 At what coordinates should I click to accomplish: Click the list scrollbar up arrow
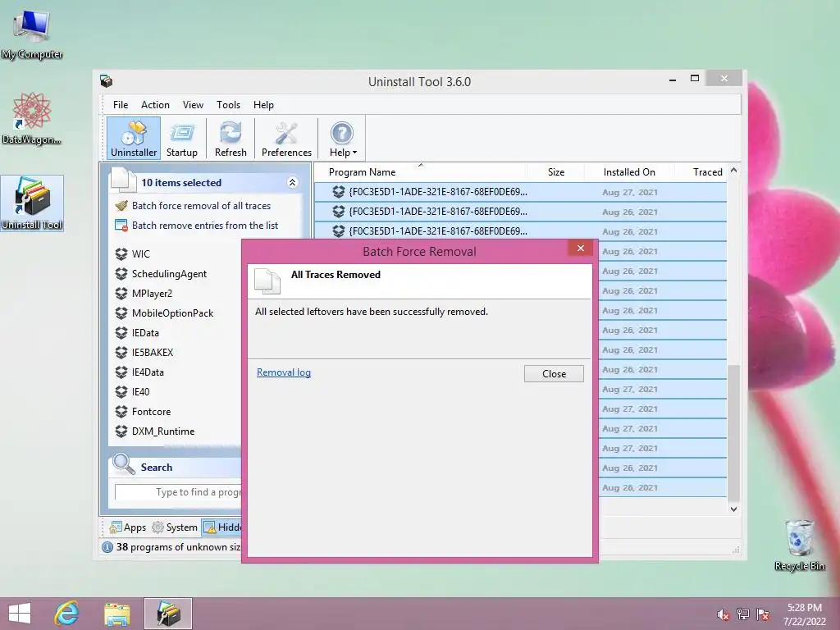[x=734, y=171]
